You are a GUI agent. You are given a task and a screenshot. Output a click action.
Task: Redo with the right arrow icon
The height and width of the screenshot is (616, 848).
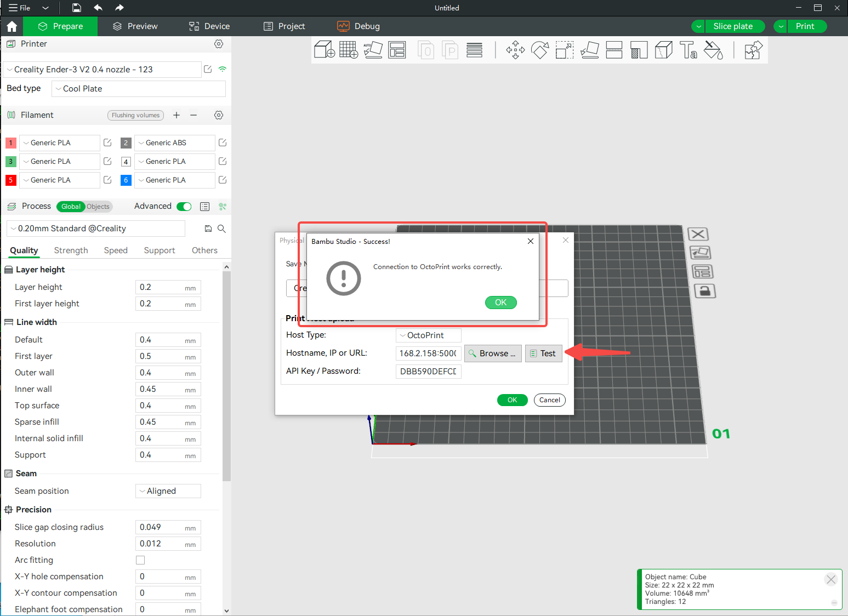coord(119,8)
